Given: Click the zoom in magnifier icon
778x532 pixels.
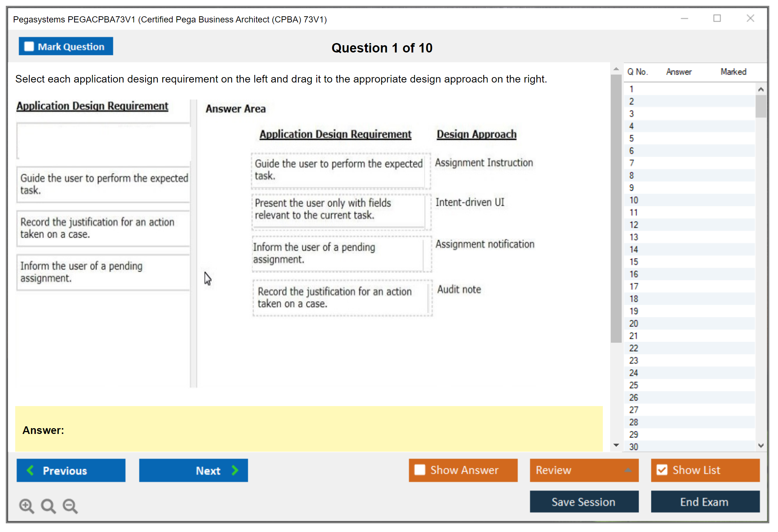Looking at the screenshot, I should (x=26, y=506).
